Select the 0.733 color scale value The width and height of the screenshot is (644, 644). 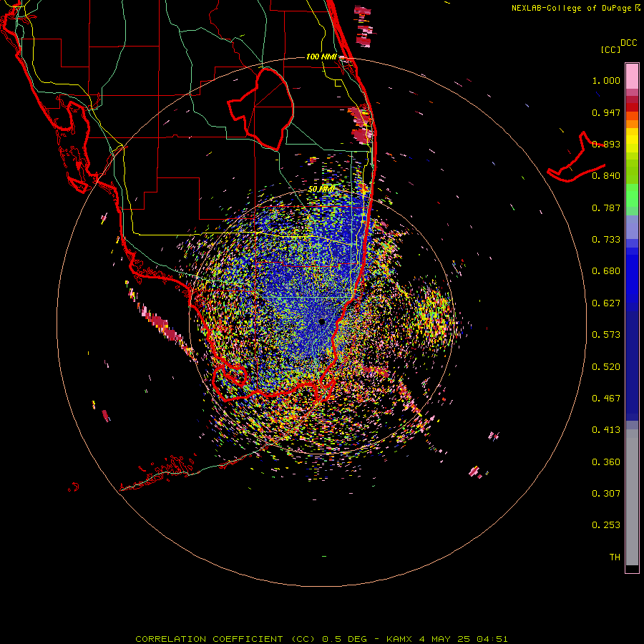click(606, 240)
